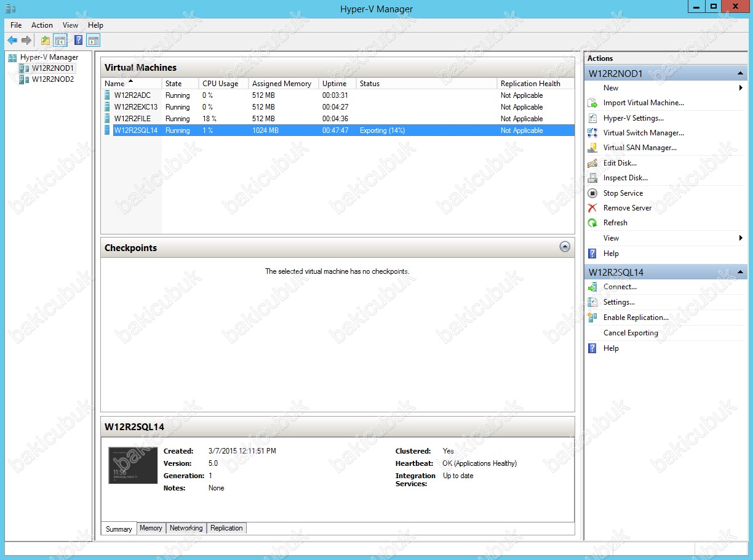The image size is (753, 560).
Task: Sort by the Replication Health column header
Action: [x=535, y=84]
